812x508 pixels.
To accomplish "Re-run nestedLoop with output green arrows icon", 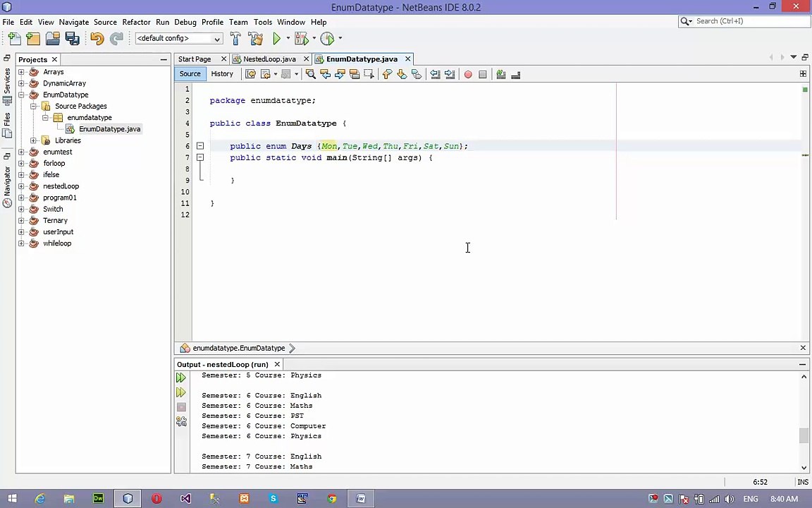I will pyautogui.click(x=180, y=377).
